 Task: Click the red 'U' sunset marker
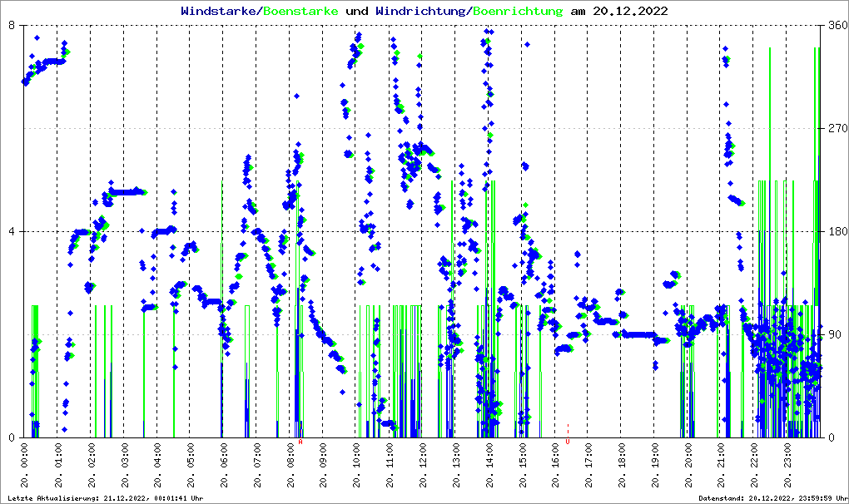(x=568, y=442)
